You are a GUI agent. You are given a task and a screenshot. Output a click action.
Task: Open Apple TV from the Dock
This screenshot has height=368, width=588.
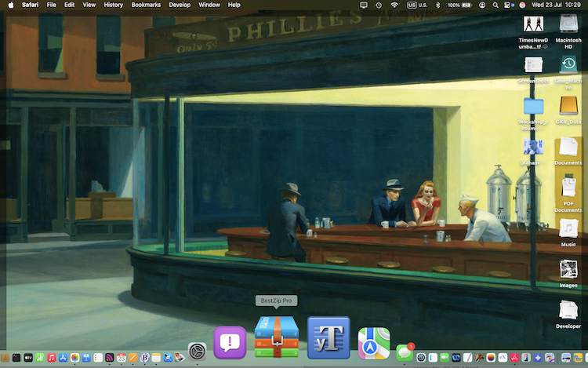point(28,358)
